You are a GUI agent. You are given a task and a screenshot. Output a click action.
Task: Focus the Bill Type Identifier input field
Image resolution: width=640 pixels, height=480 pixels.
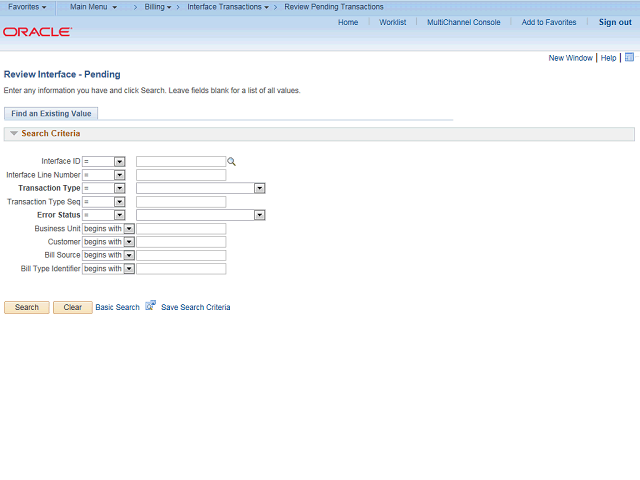181,269
